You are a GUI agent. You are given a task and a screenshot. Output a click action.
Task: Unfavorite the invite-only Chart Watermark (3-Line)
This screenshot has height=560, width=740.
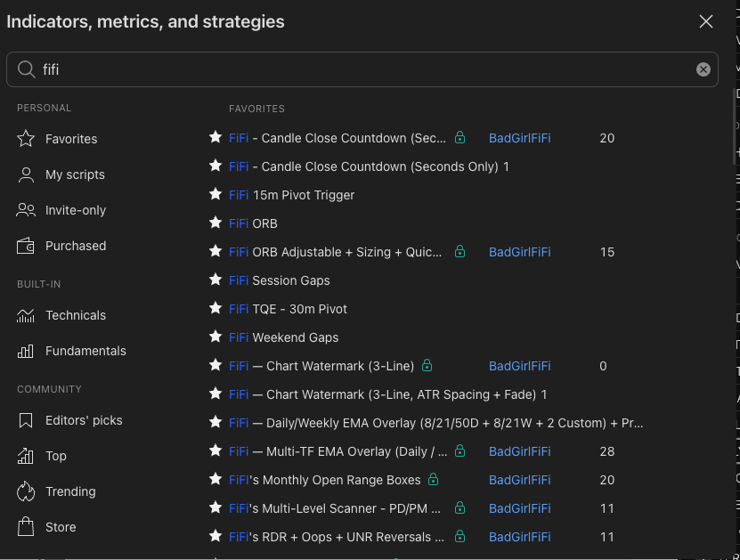215,365
